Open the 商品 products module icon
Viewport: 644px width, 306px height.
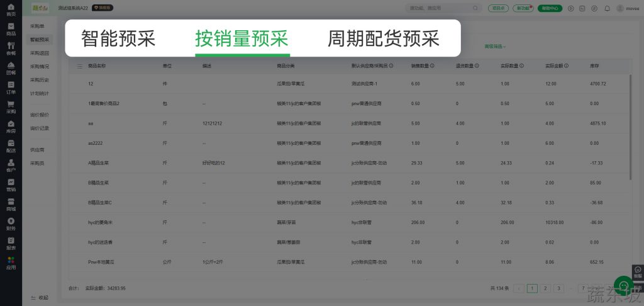tap(11, 29)
